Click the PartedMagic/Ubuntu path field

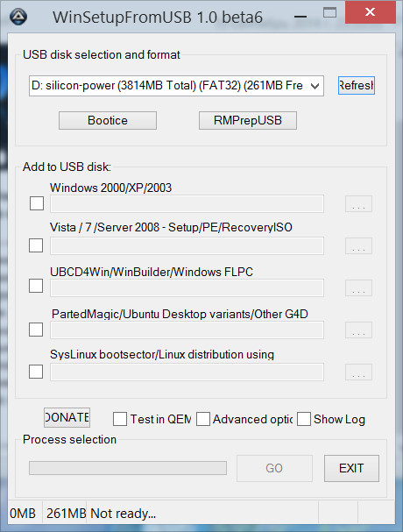[187, 330]
